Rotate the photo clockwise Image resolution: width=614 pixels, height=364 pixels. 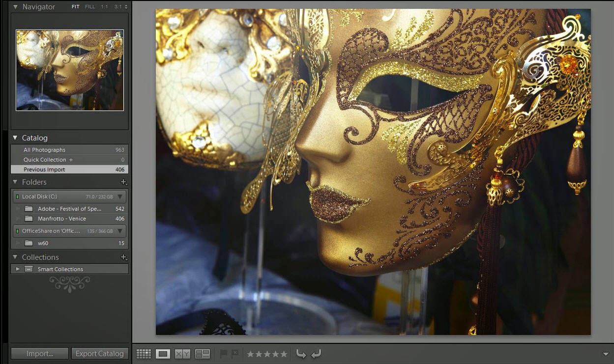[317, 353]
